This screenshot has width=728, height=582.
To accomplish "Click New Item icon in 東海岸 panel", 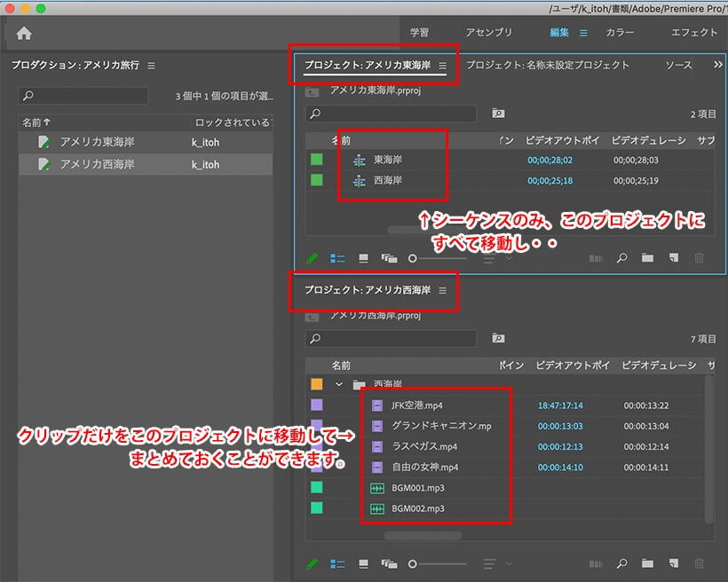I will 674,257.
